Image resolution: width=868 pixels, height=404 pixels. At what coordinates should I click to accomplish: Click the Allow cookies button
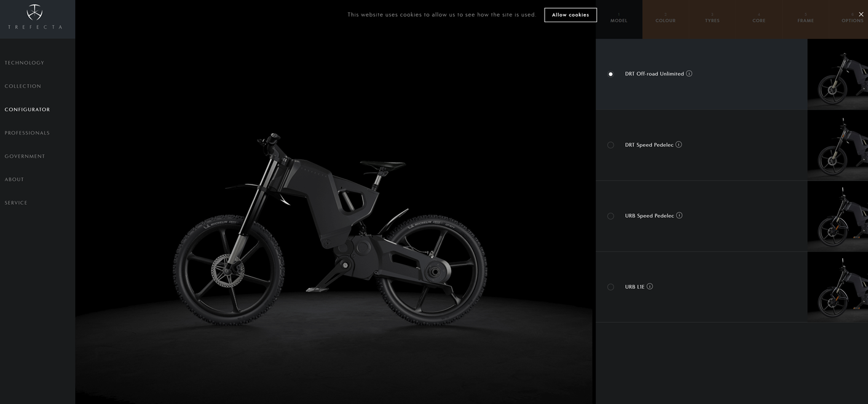[x=570, y=15]
